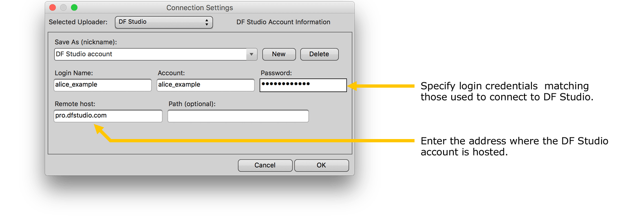Open the Selected Uploader DF Studio dropdown
Screen dimensions: 644x221
[164, 22]
